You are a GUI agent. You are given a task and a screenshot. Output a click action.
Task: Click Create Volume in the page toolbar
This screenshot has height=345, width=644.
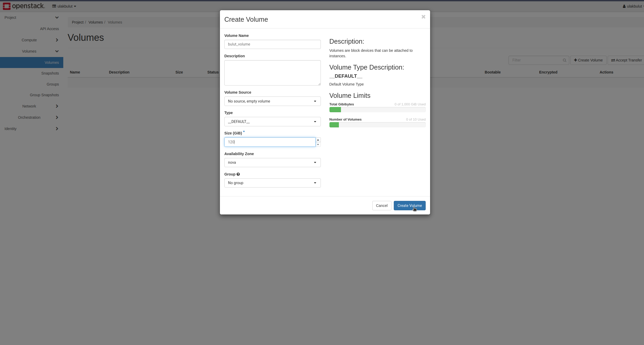coord(588,60)
